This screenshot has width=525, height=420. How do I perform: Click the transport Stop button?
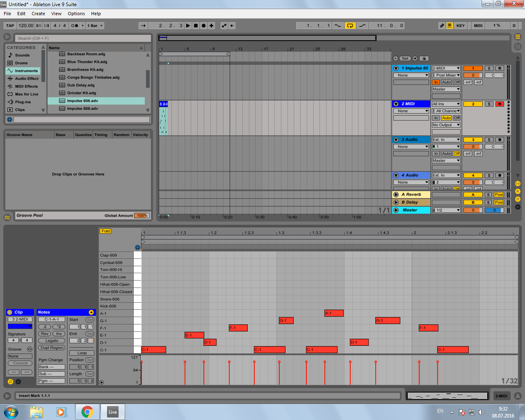click(x=196, y=25)
